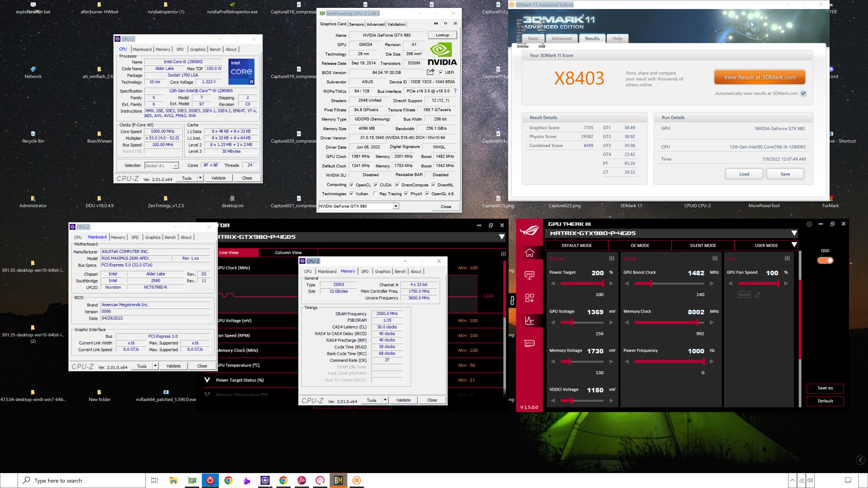Click View Result at 3DMark.com button
Screen dimensions: 868x488
(x=759, y=77)
